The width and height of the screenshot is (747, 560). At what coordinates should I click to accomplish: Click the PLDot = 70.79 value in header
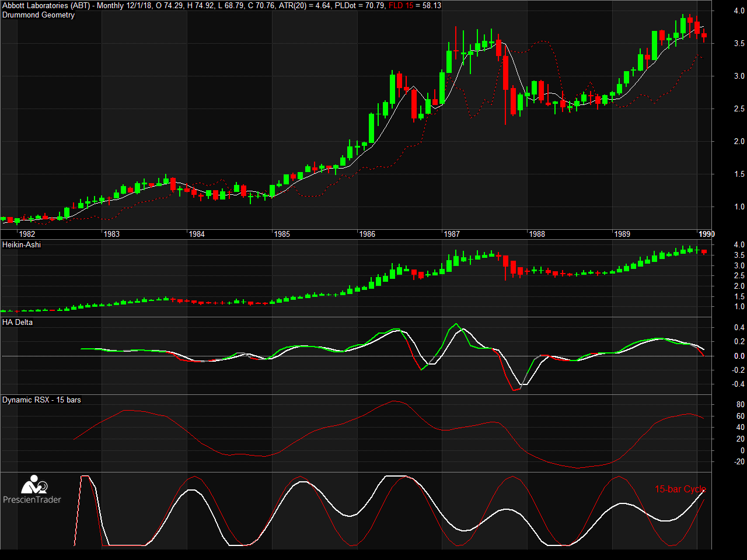[360, 5]
